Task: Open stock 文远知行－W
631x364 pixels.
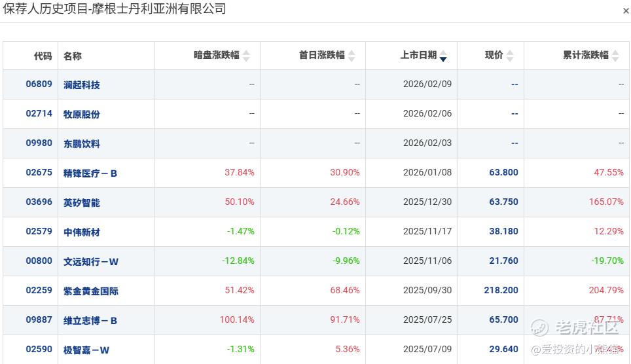Action: [91, 261]
